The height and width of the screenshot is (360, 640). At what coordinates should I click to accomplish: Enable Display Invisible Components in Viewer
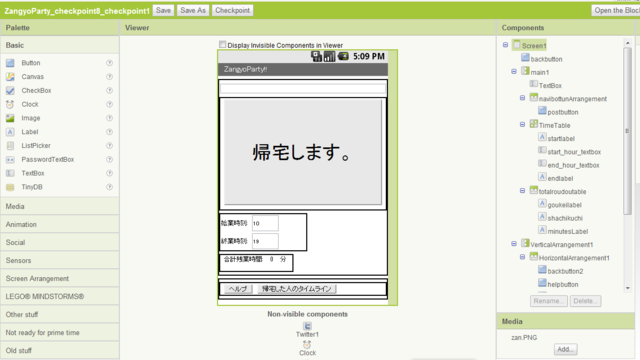point(222,44)
